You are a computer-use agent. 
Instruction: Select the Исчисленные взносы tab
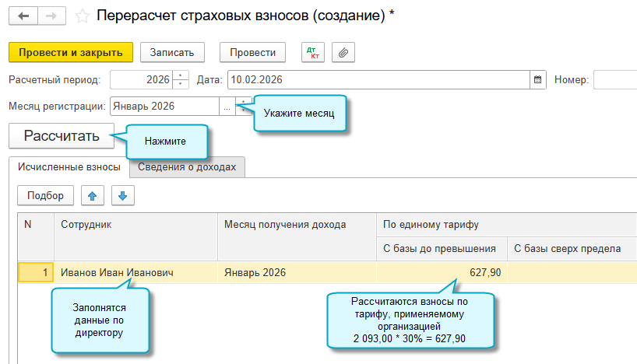click(69, 166)
